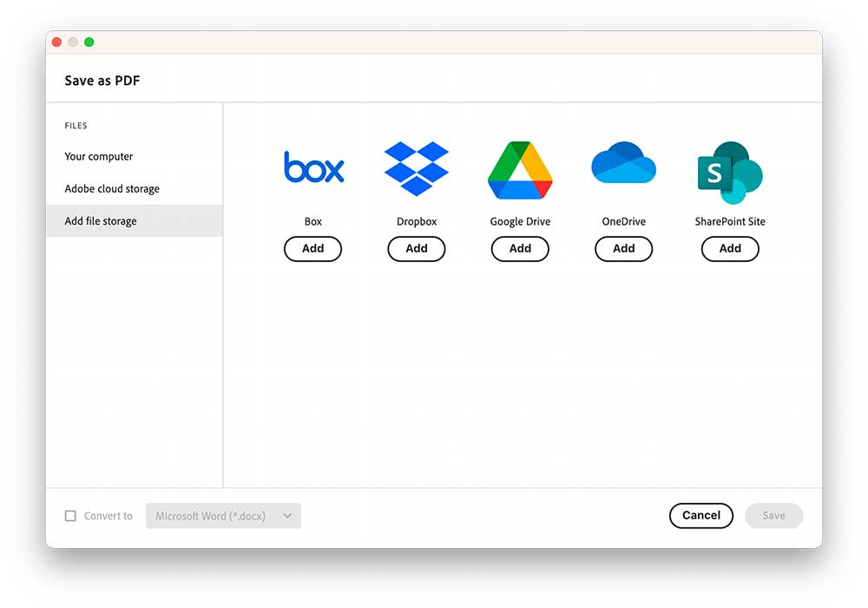Image resolution: width=868 pixels, height=608 pixels.
Task: Click the Save button
Action: (x=773, y=515)
